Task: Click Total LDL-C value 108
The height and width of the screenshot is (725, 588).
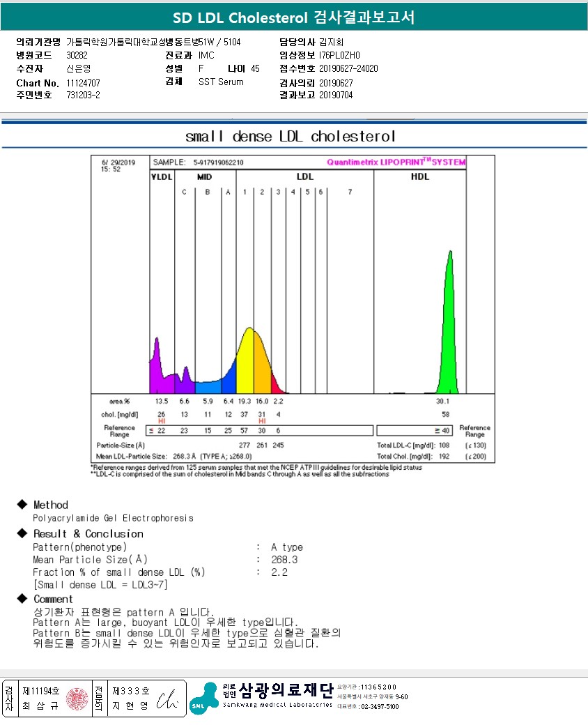Action: pos(444,445)
